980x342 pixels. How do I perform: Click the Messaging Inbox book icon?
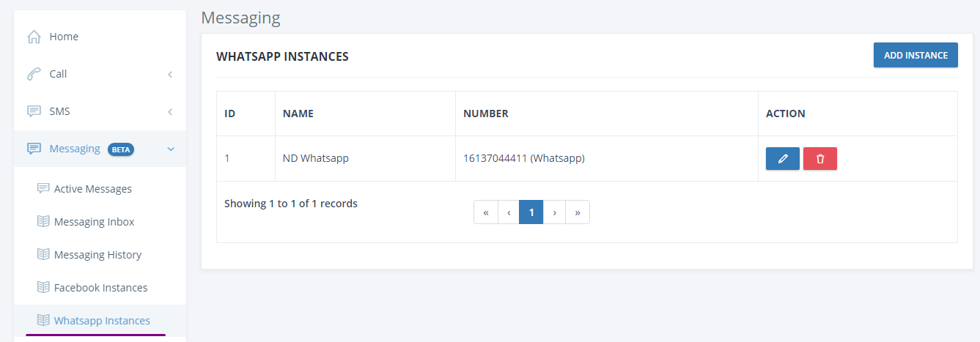pos(43,221)
